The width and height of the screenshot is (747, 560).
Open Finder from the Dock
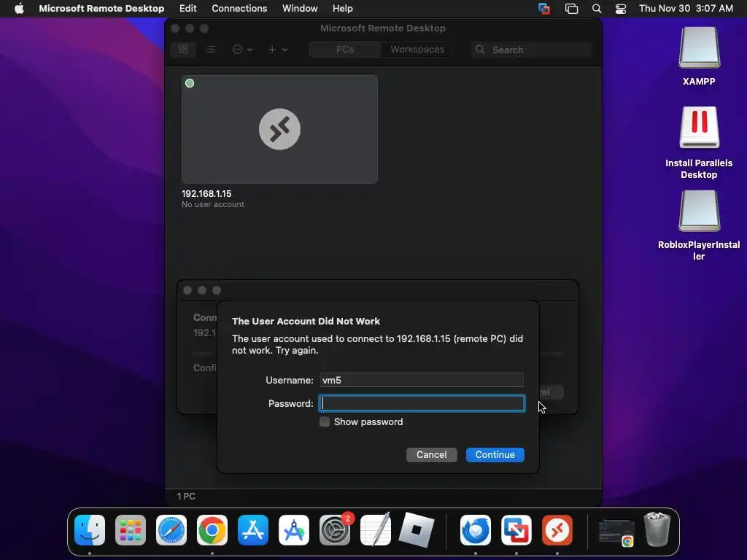pos(90,530)
